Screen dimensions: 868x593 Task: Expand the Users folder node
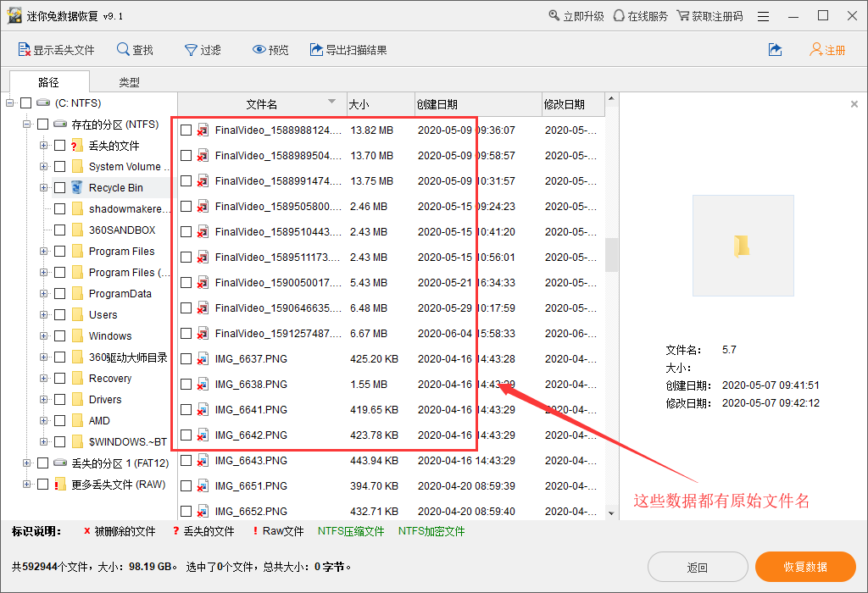[x=43, y=315]
